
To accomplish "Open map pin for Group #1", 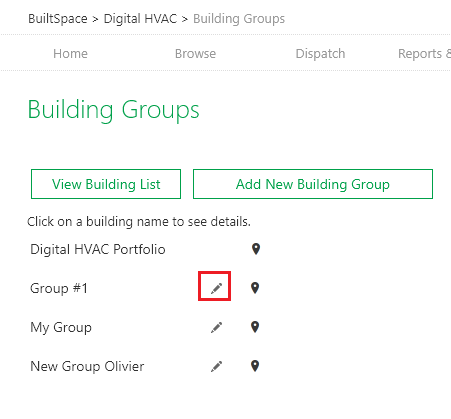I will coord(255,288).
